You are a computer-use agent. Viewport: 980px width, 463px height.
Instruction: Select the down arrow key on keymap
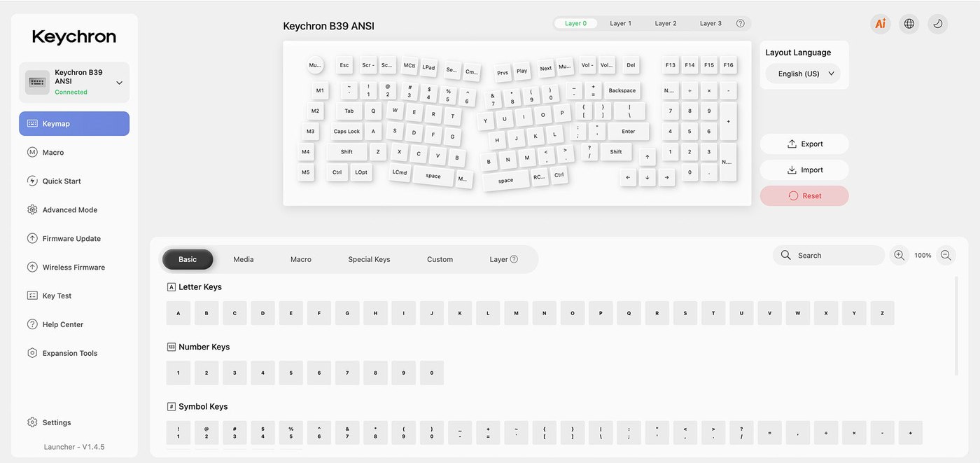tap(647, 177)
